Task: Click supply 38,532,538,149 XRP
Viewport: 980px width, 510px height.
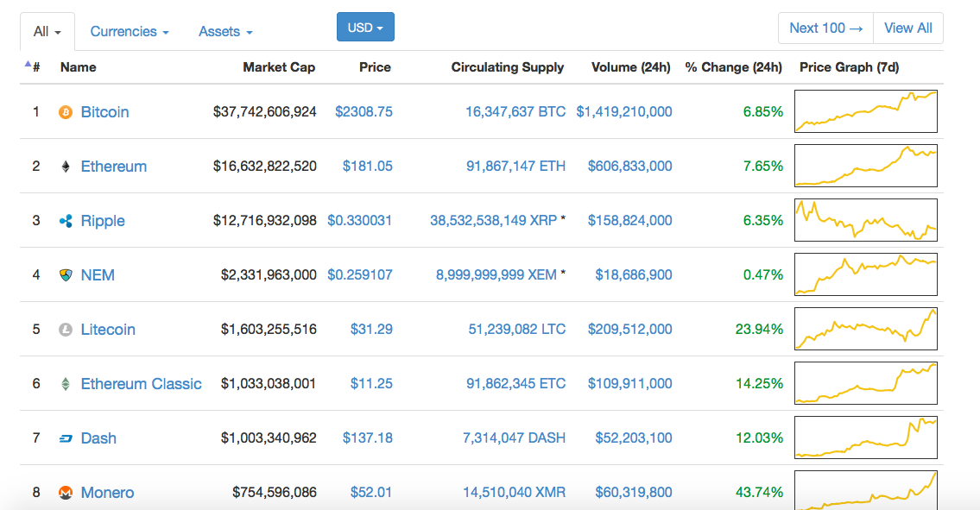Action: [494, 221]
